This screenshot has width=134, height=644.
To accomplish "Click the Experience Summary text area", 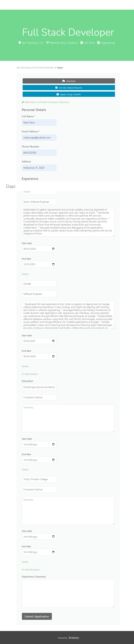I will (68, 593).
